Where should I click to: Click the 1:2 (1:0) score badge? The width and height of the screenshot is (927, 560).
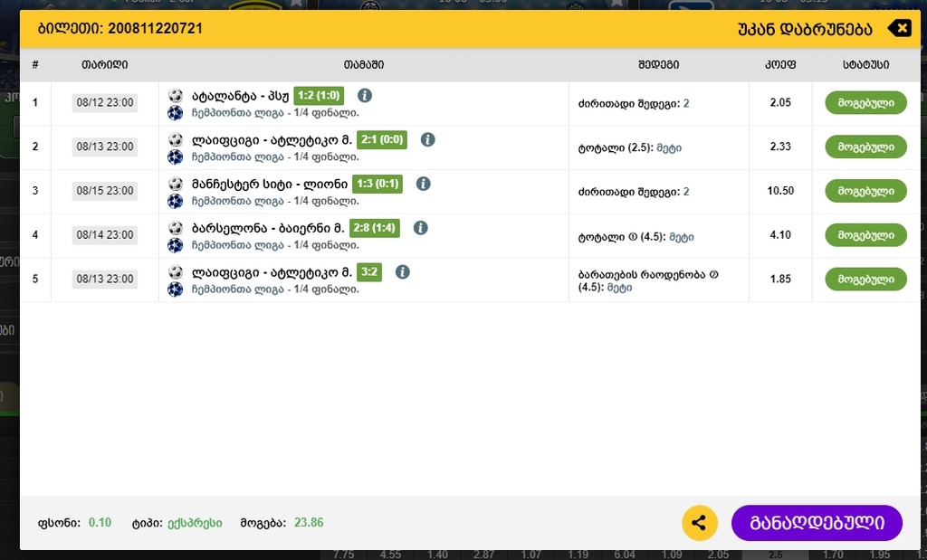click(x=319, y=96)
